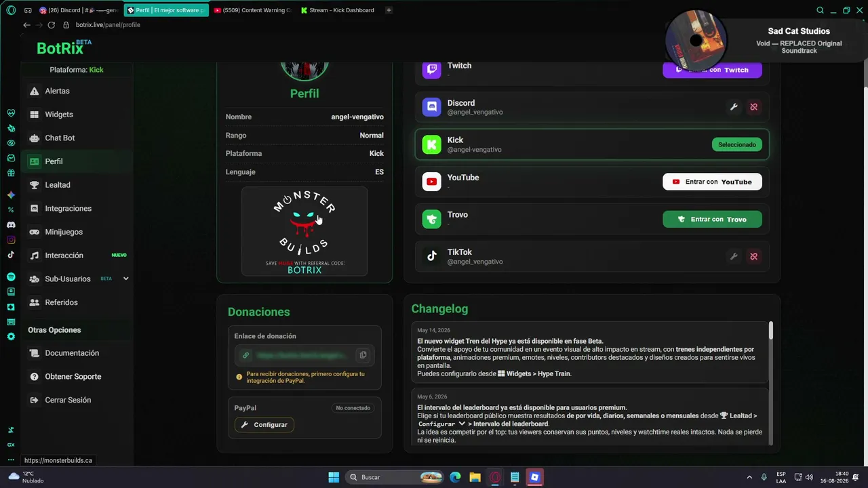
Task: Switch to the Content Warning YouTube tab
Action: click(252, 10)
